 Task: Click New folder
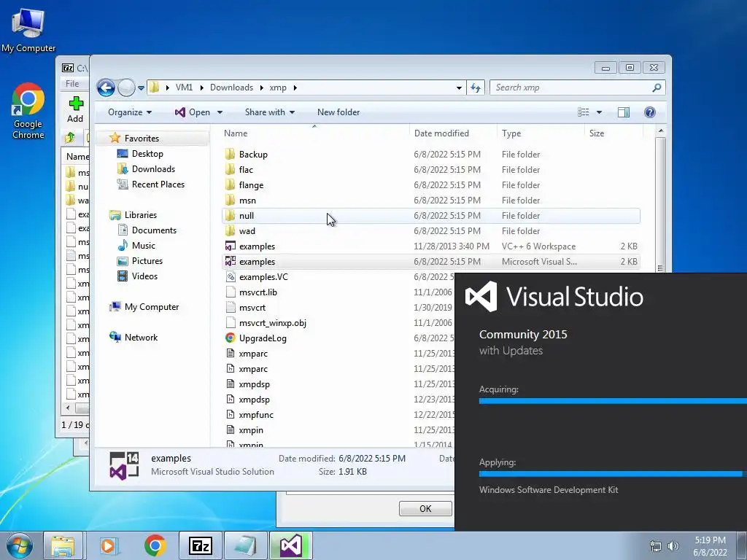(338, 112)
